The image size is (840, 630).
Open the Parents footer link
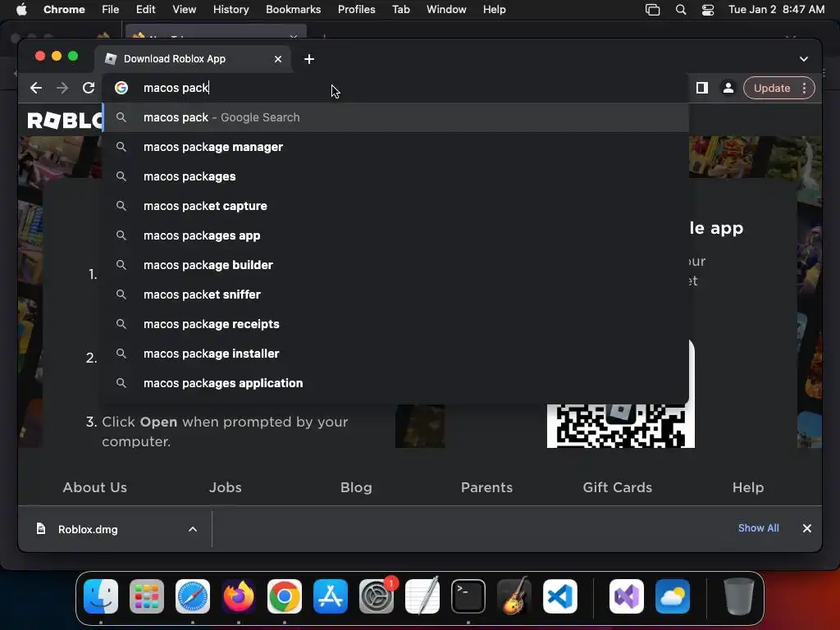click(487, 487)
